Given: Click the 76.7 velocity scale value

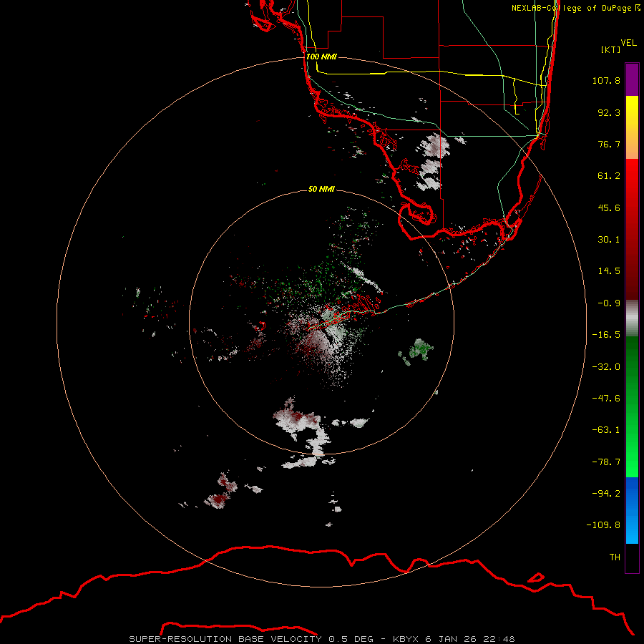Looking at the screenshot, I should click(x=609, y=144).
